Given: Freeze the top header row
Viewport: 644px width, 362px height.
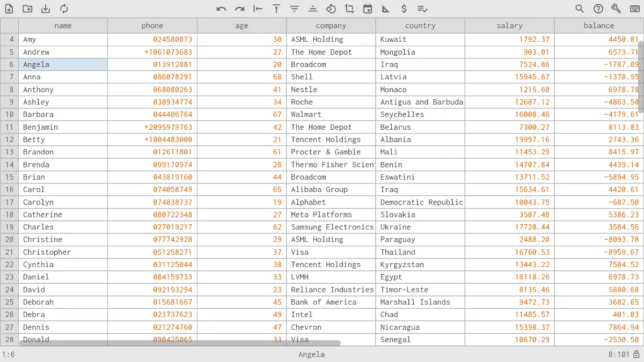Looking at the screenshot, I should click(x=276, y=9).
